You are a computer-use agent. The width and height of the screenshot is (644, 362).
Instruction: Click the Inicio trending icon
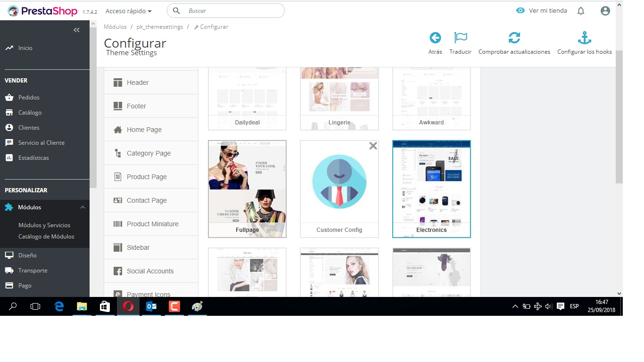[x=9, y=48]
